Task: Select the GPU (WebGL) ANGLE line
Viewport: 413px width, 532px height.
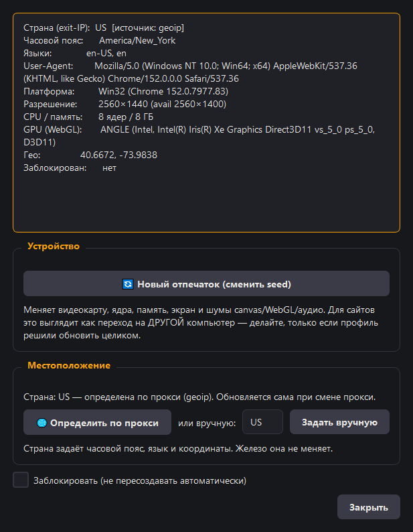Action: click(x=199, y=136)
